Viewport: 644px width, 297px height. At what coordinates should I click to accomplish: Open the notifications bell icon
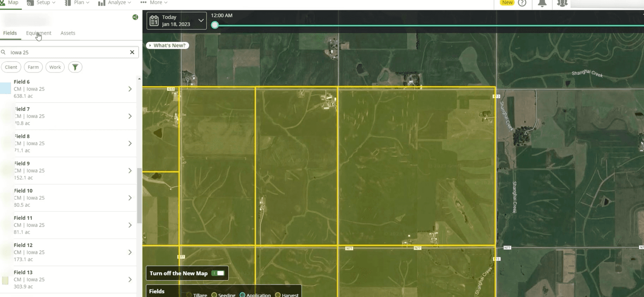[542, 3]
